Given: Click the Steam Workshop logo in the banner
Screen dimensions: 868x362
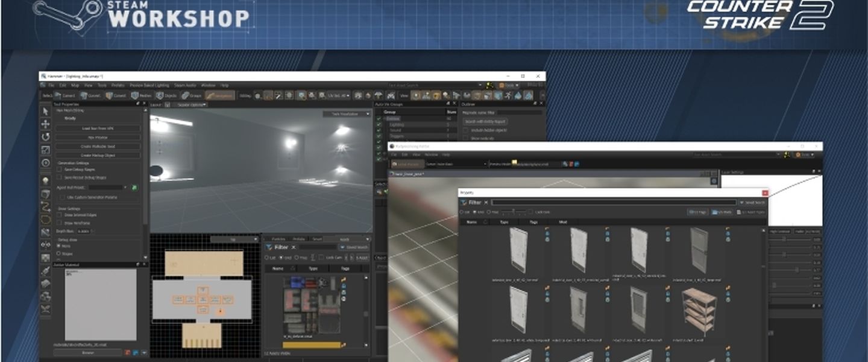Looking at the screenshot, I should pyautogui.click(x=142, y=16).
